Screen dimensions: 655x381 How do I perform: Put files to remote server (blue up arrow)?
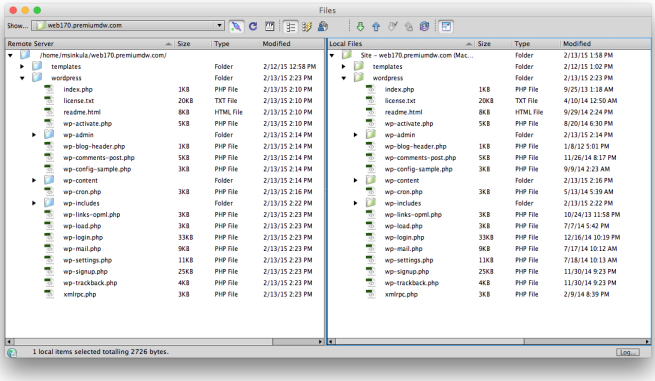(x=376, y=27)
